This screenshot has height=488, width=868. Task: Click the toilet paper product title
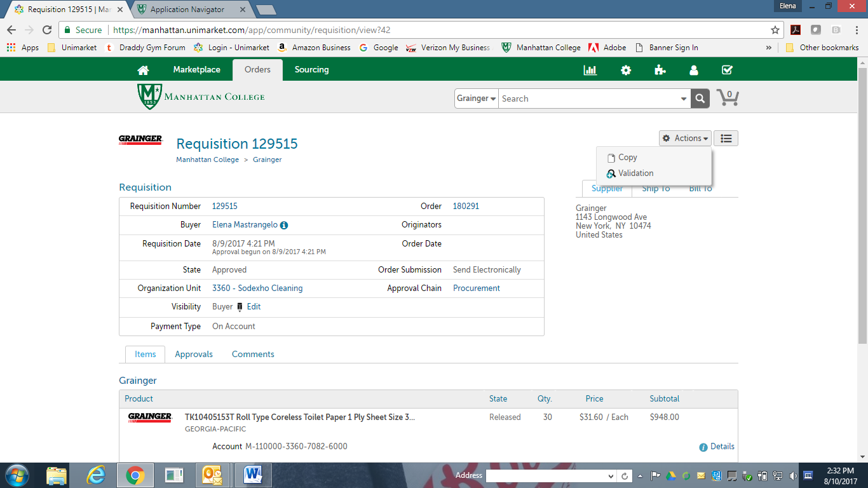coord(300,417)
